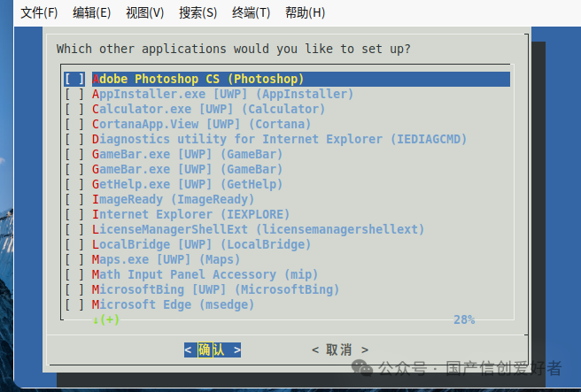Viewport: 581px width, 392px height.
Task: Tick the AppInstaller.exe checkbox
Action: click(74, 94)
